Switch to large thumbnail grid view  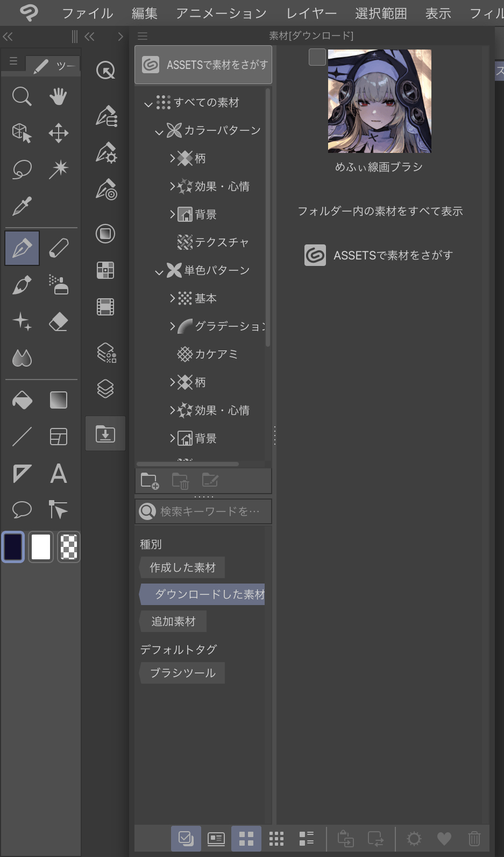[246, 838]
